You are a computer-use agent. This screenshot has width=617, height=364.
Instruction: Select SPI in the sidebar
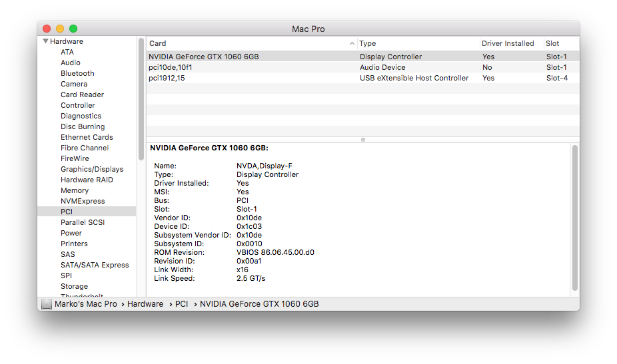pyautogui.click(x=66, y=275)
